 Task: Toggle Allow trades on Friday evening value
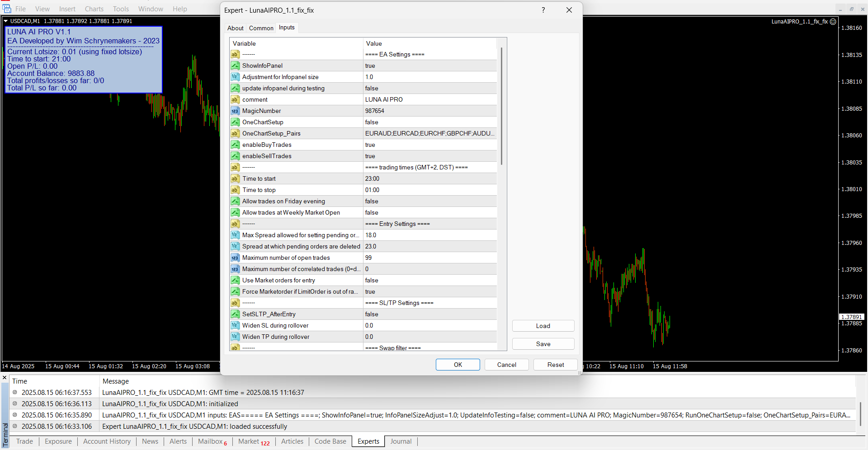[429, 201]
